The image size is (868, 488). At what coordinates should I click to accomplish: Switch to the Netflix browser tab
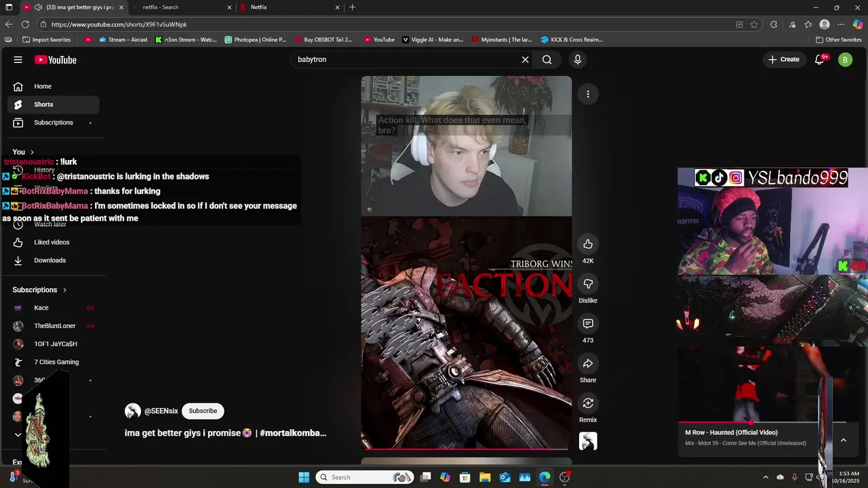click(x=290, y=7)
